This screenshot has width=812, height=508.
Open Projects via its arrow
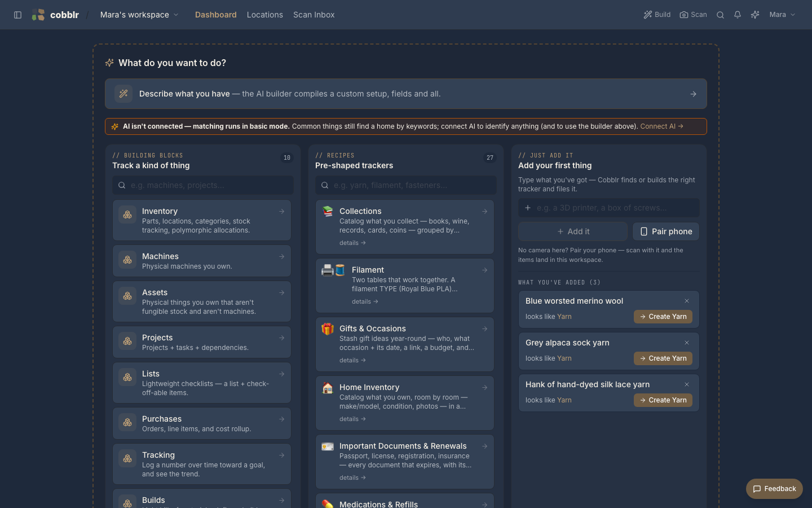282,338
